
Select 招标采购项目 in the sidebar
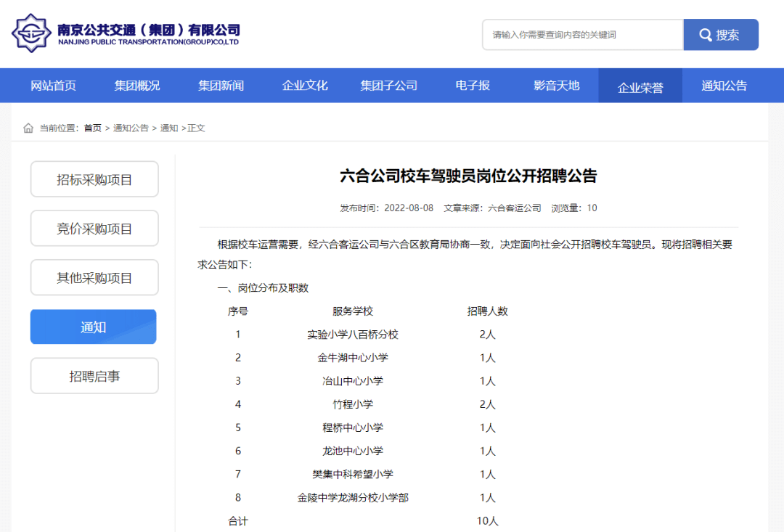point(94,179)
